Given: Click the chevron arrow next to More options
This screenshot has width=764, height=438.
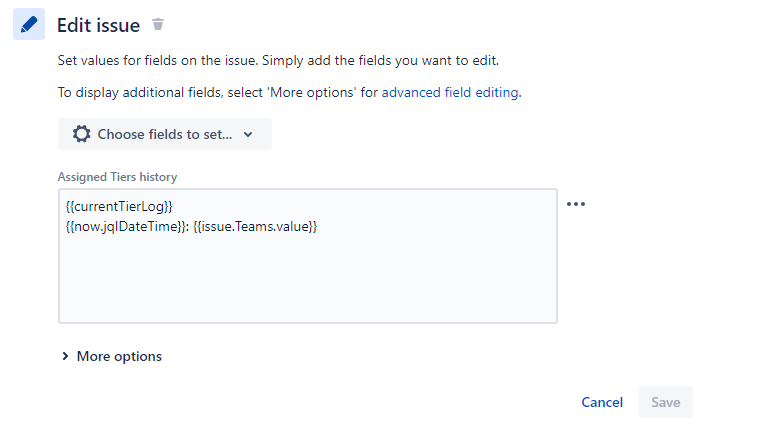Looking at the screenshot, I should tap(65, 356).
